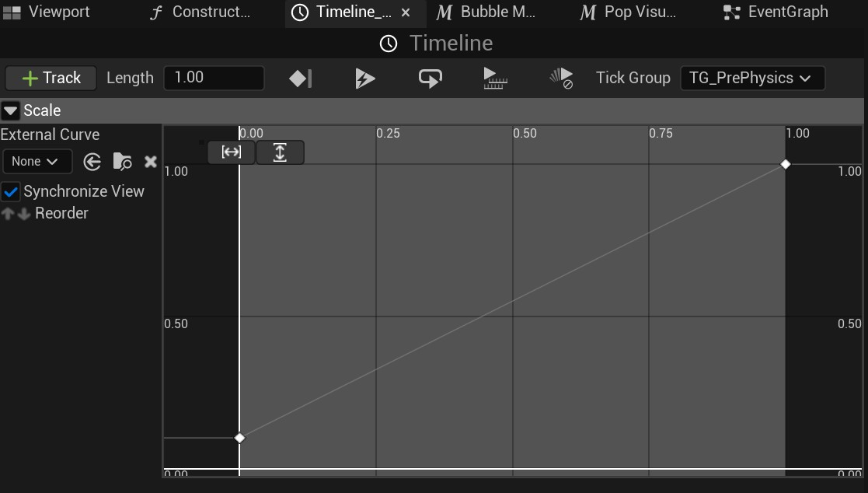Click the Length input field
Screen dimensions: 868x493
[x=214, y=79]
